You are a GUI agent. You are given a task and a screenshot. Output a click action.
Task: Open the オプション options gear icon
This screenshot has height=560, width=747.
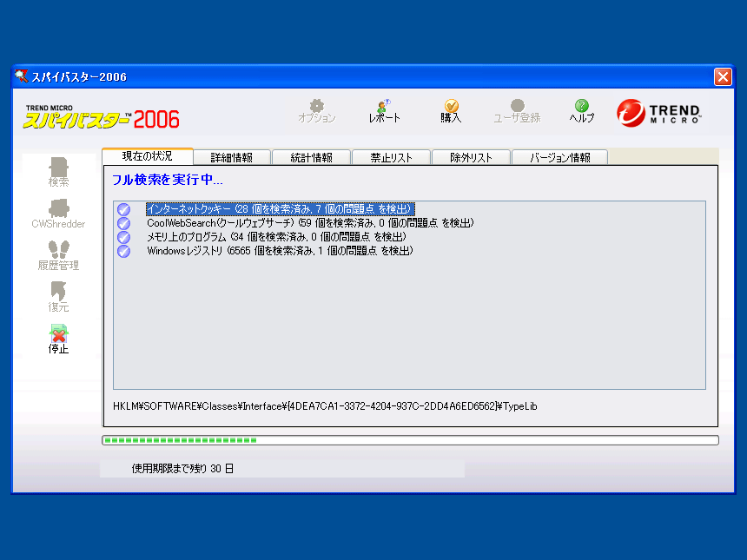(x=317, y=111)
